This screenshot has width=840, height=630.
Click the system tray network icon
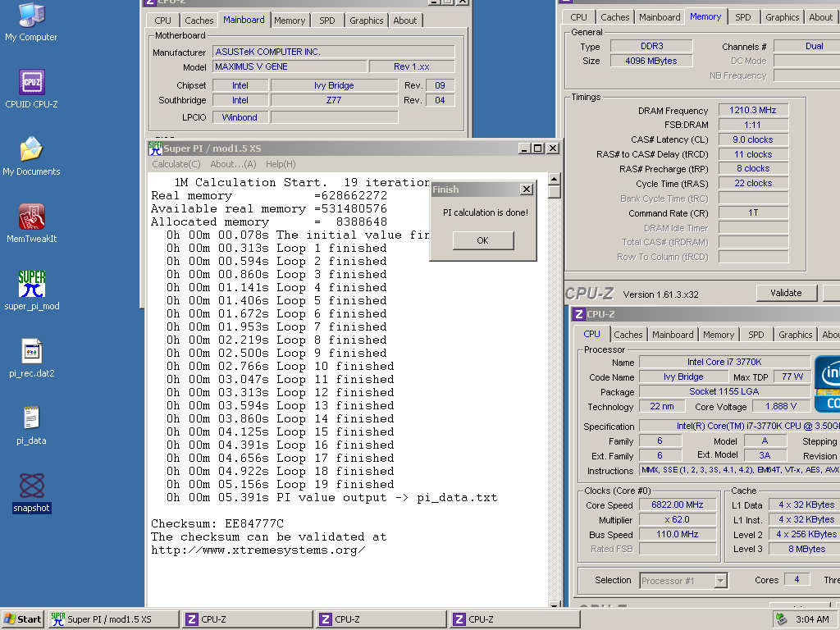point(781,619)
